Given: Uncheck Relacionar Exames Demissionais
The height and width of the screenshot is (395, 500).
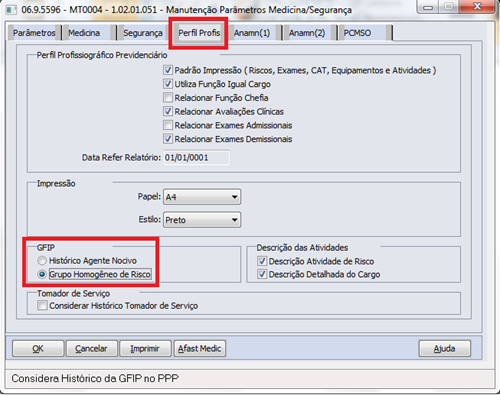Looking at the screenshot, I should [168, 139].
